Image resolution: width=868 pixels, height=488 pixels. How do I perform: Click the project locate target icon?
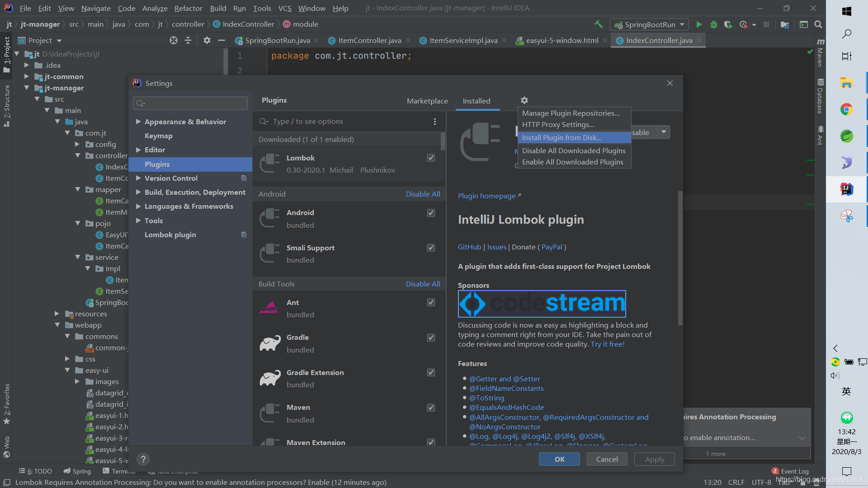173,40
